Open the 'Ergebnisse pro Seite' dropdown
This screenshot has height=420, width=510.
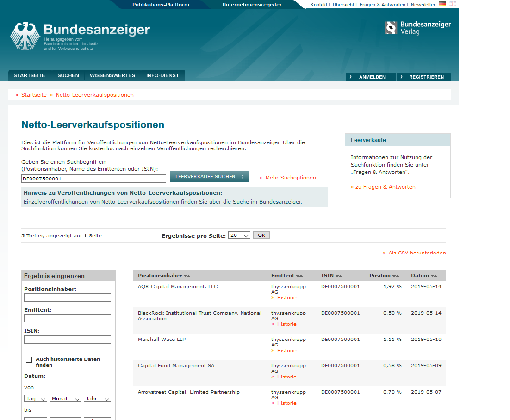pyautogui.click(x=239, y=235)
